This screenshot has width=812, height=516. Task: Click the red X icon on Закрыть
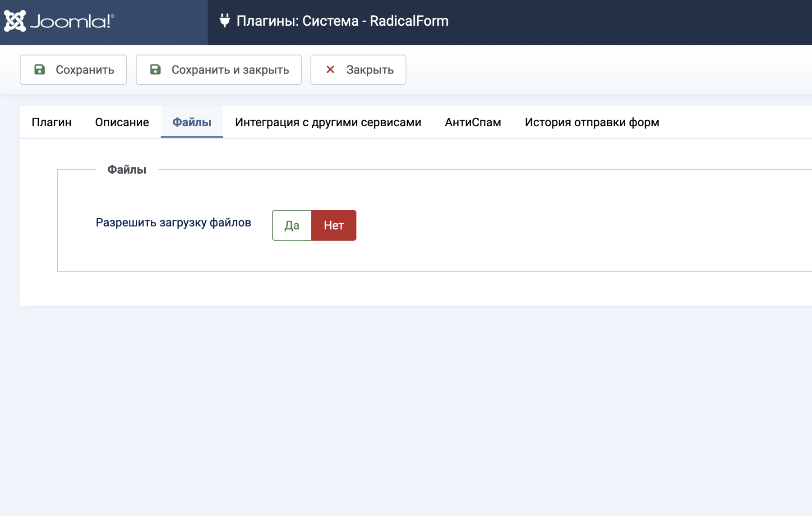pos(330,69)
